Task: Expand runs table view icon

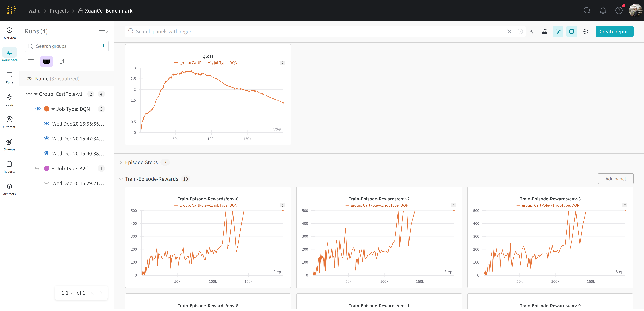Action: [x=103, y=31]
